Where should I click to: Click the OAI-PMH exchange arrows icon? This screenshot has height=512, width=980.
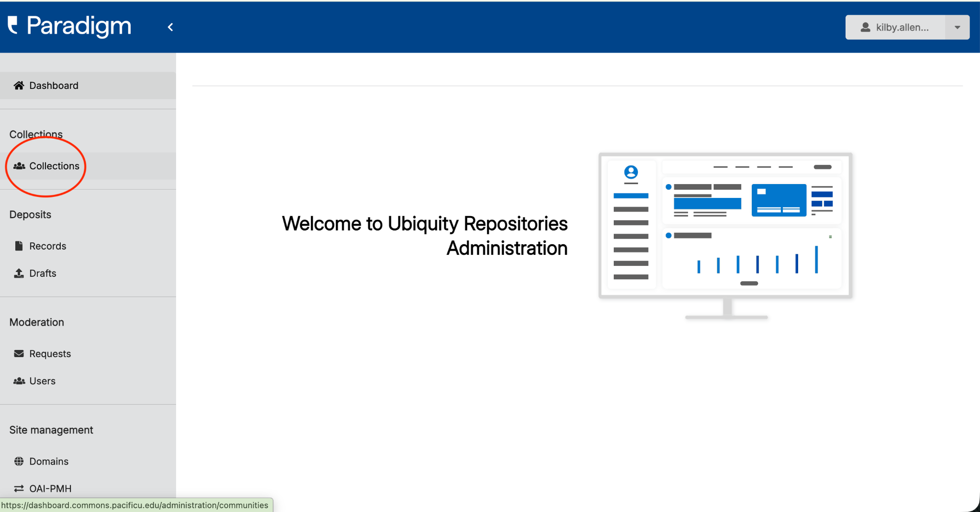[19, 489]
